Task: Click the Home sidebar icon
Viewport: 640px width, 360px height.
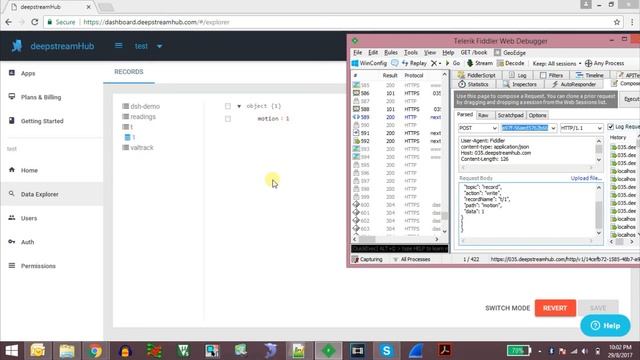Action: point(12,170)
